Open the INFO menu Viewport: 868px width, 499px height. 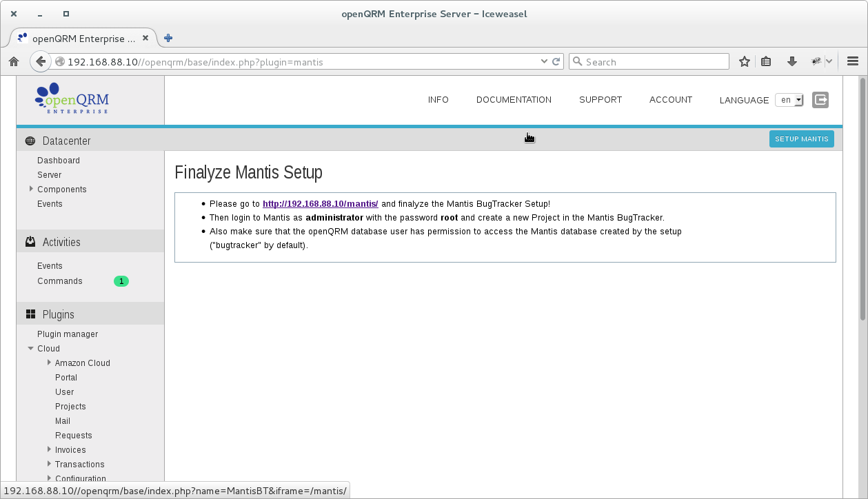pyautogui.click(x=438, y=100)
